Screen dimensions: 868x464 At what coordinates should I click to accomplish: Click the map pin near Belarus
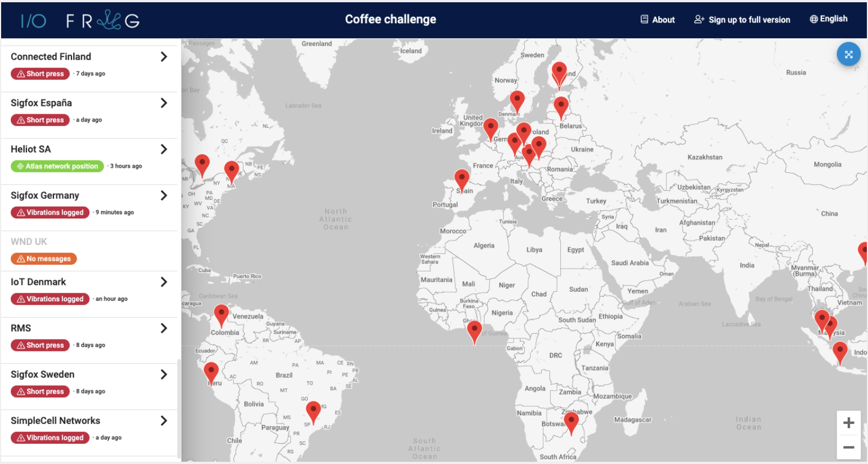click(x=561, y=107)
